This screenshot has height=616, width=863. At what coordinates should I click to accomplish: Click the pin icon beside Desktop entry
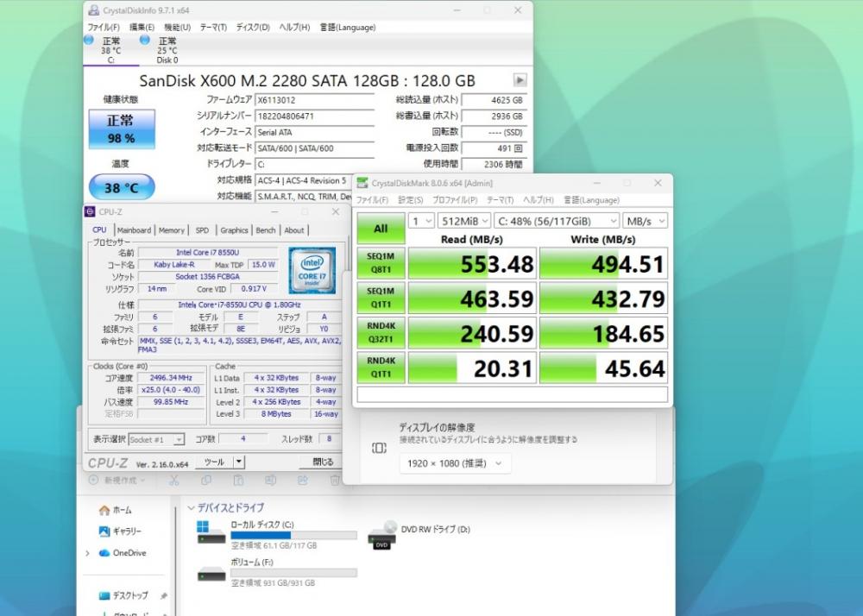click(x=163, y=595)
